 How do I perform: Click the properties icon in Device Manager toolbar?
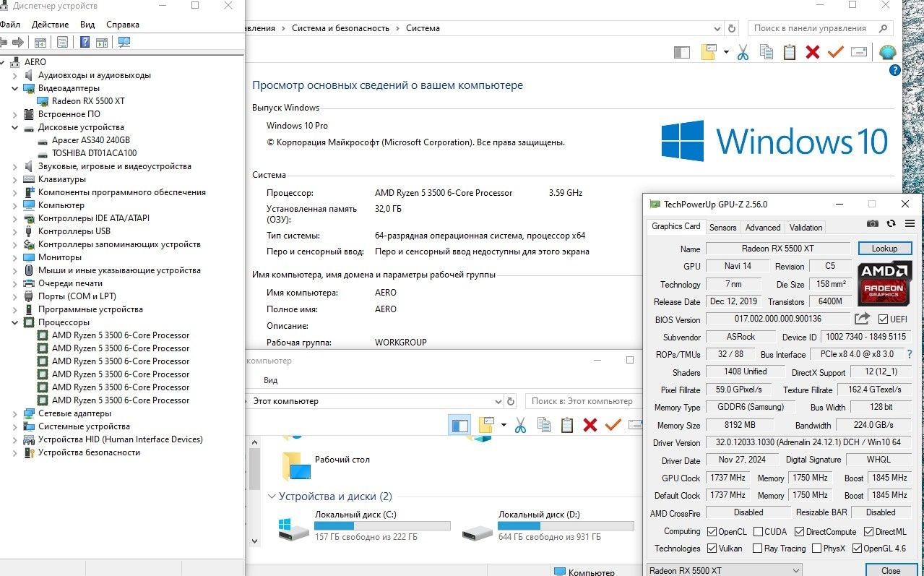point(62,42)
